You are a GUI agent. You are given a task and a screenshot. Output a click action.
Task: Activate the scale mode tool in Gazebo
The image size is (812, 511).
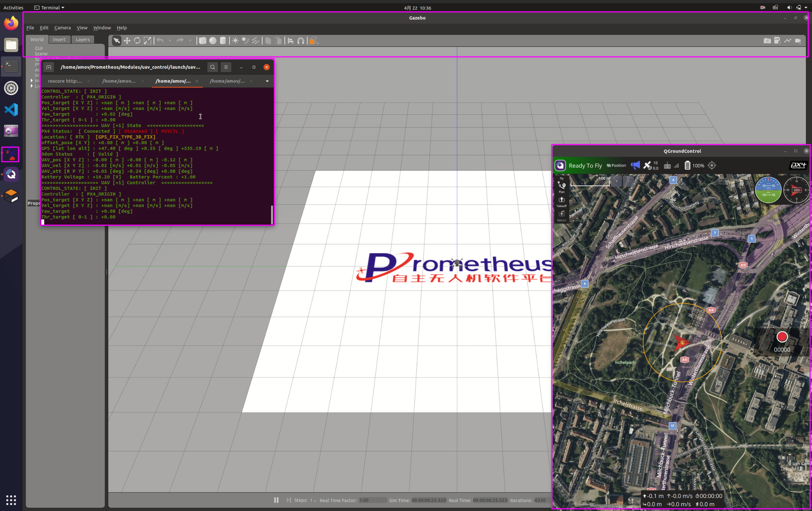click(x=147, y=41)
